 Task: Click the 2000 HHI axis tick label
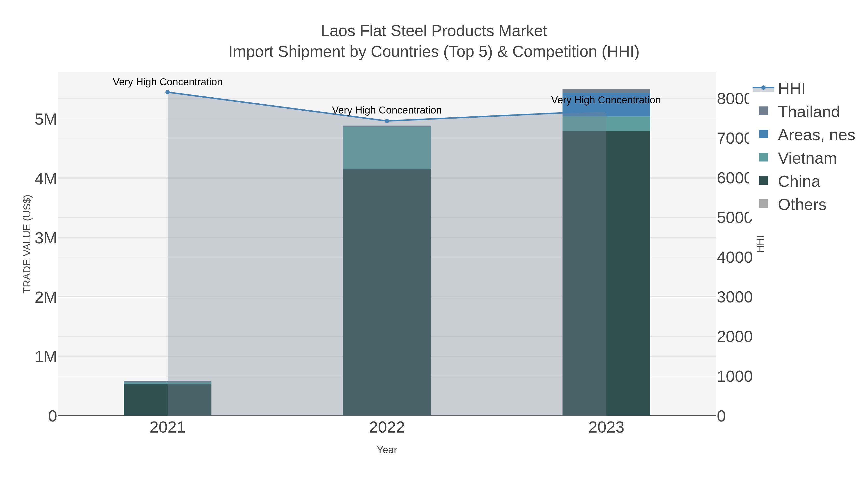(x=735, y=337)
